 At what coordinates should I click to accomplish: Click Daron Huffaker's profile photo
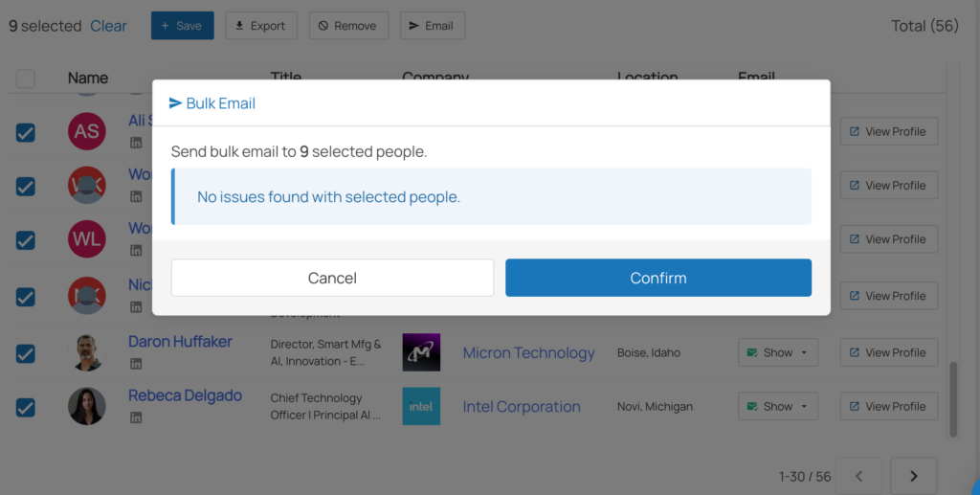click(87, 352)
